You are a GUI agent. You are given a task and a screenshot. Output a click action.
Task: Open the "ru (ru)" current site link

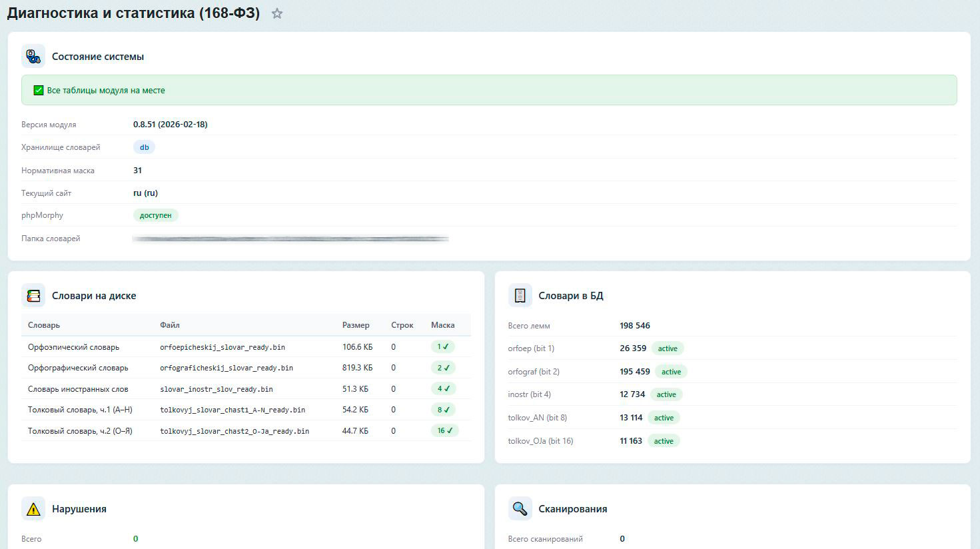[x=144, y=193]
